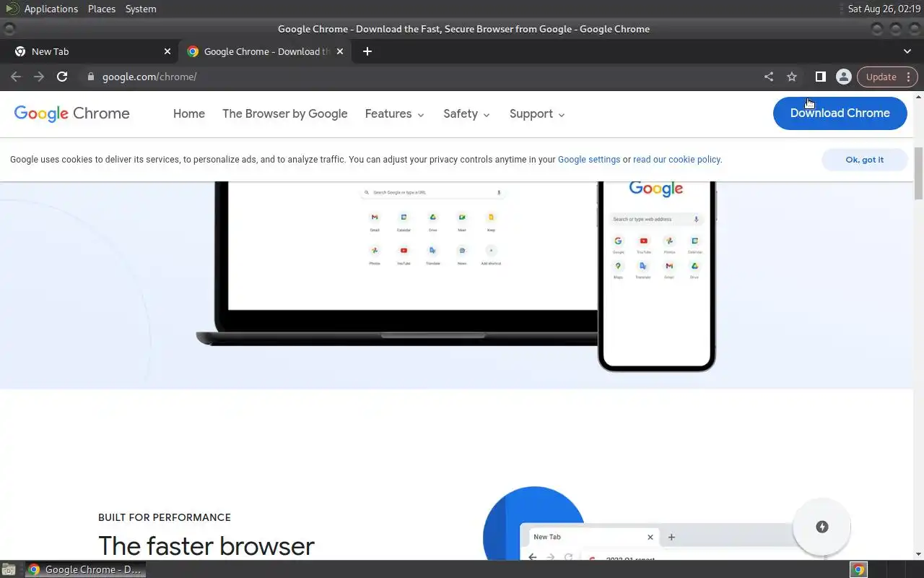This screenshot has width=924, height=578.
Task: Reload the page with the refresh icon
Action: tap(62, 77)
